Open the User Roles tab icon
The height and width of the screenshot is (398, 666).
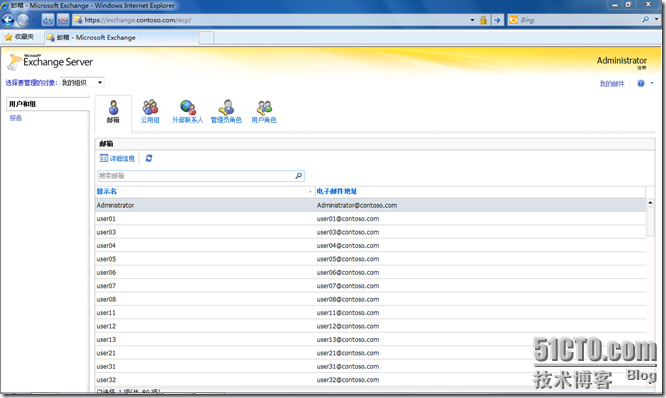[264, 112]
